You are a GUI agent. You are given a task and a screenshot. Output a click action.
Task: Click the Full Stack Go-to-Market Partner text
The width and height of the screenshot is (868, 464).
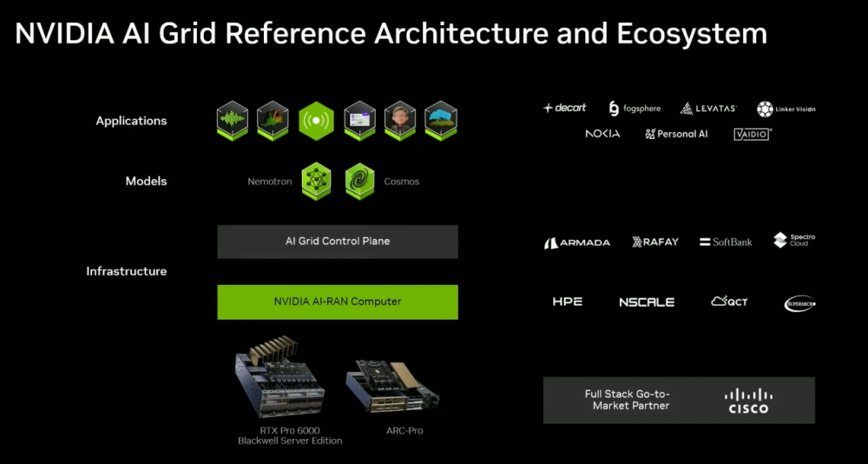[x=627, y=400]
